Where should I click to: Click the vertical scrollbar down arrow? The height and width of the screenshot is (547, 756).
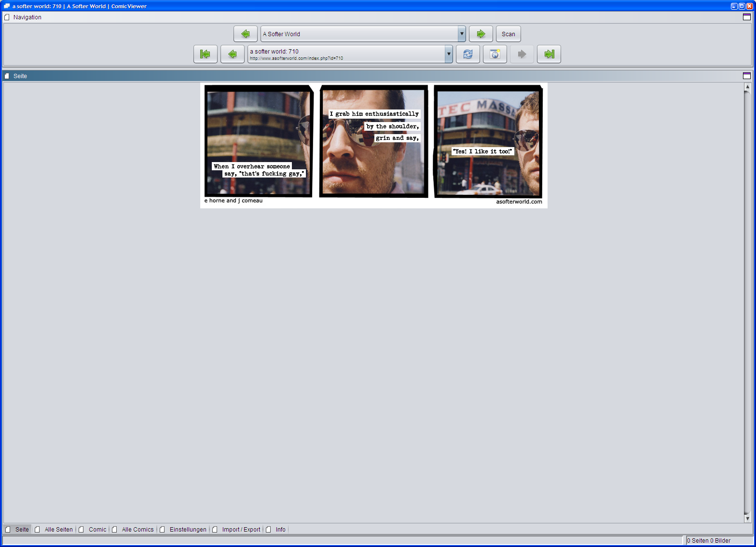point(747,519)
